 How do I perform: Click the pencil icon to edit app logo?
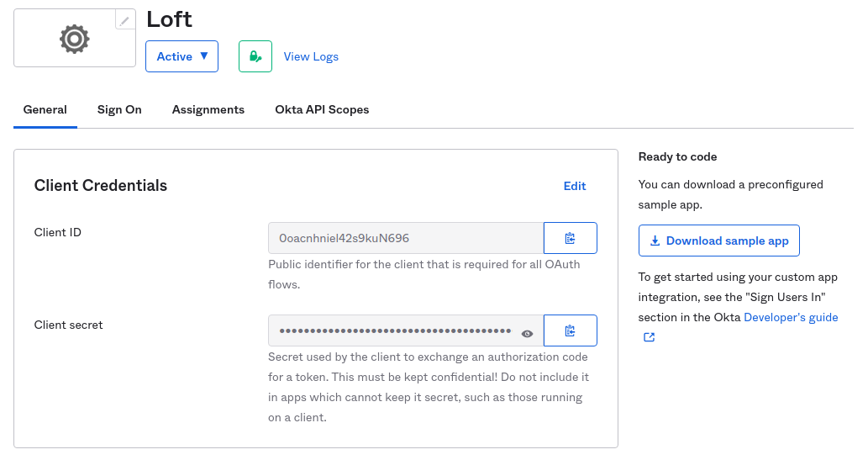click(125, 20)
